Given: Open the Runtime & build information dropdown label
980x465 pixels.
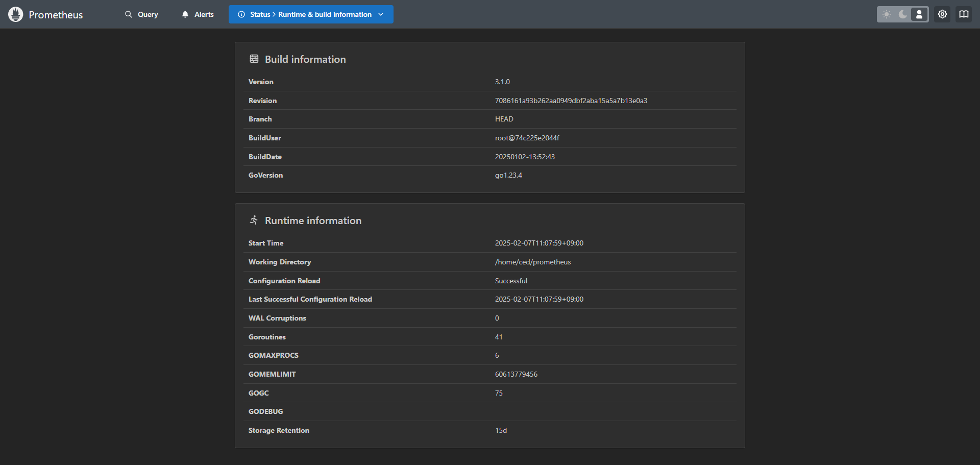Looking at the screenshot, I should (325, 14).
